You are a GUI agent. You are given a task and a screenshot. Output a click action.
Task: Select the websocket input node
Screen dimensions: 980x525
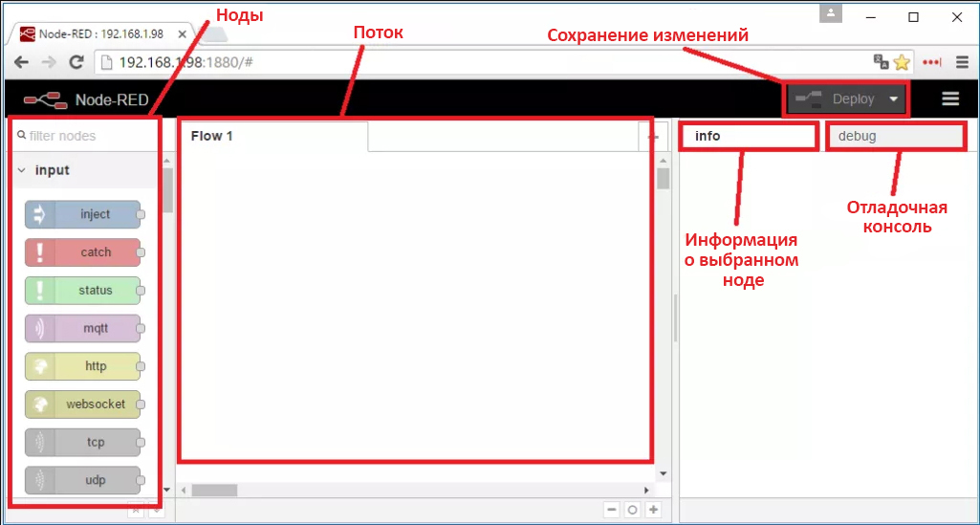[x=83, y=404]
